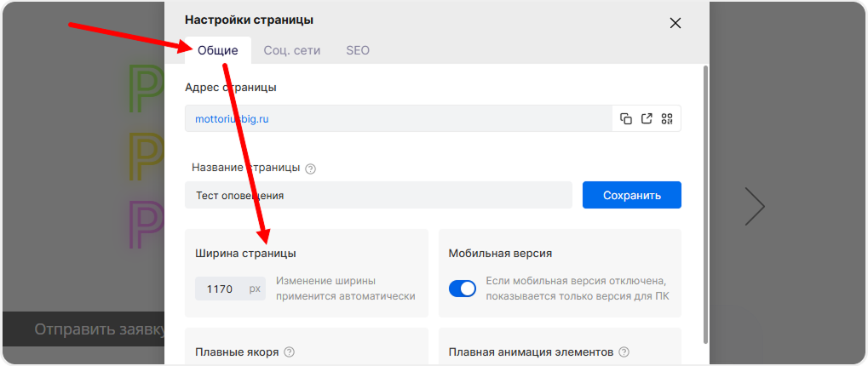Open page address in new tab
The image size is (868, 366).
pos(647,119)
